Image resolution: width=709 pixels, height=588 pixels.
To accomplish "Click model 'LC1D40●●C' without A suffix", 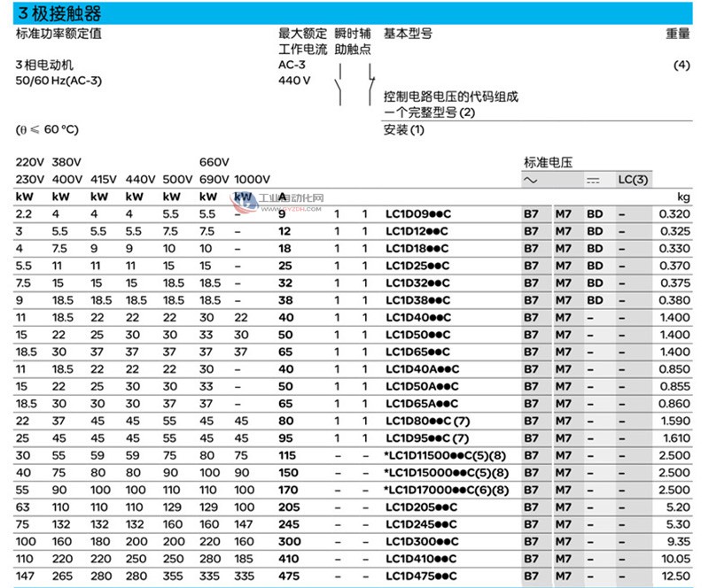I will pos(418,318).
